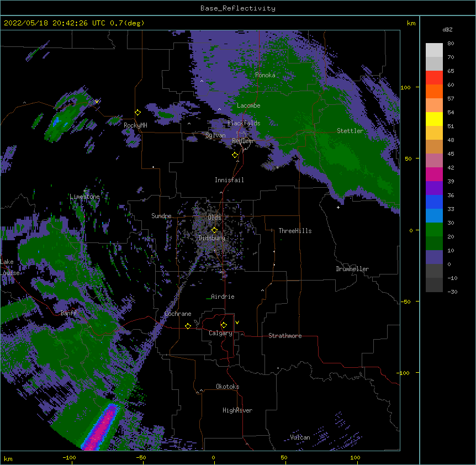Screen dimensions: 476x465
Task: Click the Okotoks town label
Action: pyautogui.click(x=228, y=387)
